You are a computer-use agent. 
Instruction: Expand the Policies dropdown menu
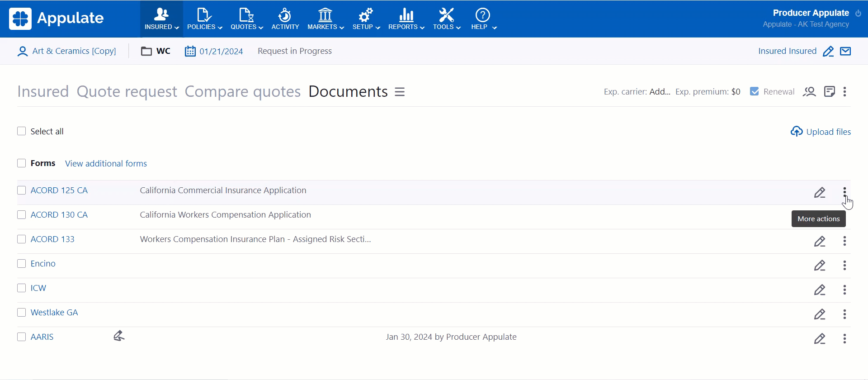pyautogui.click(x=204, y=19)
